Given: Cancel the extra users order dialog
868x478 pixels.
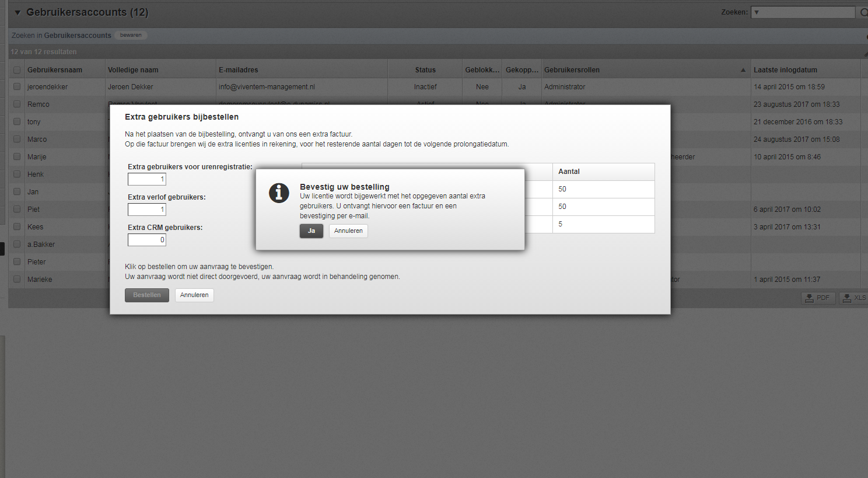Looking at the screenshot, I should (x=194, y=295).
